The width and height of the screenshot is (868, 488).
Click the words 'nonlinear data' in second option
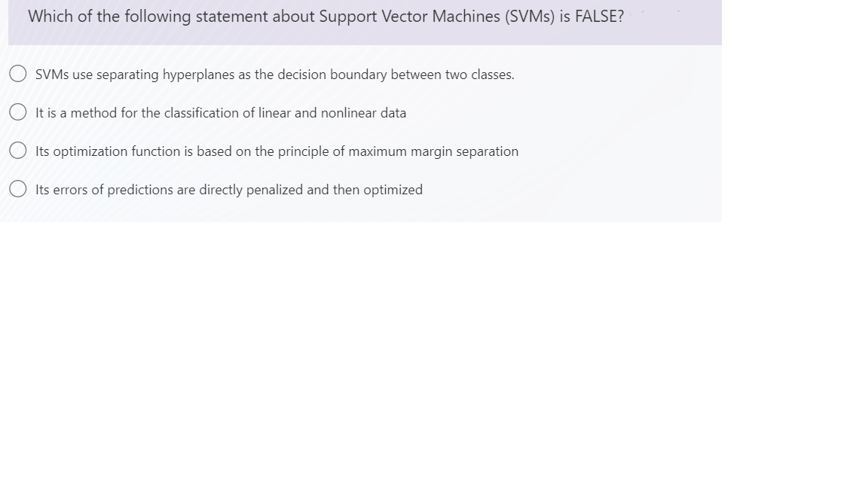pos(363,113)
